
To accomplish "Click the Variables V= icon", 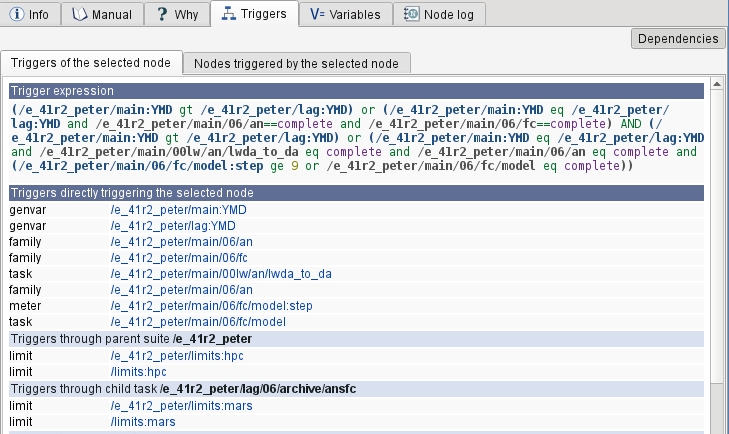I will click(317, 14).
